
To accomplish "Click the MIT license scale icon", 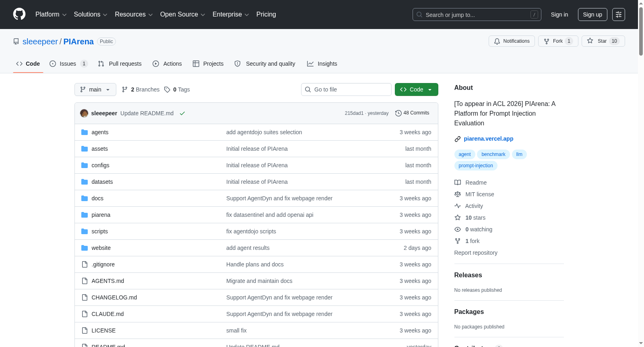I will 458,194.
